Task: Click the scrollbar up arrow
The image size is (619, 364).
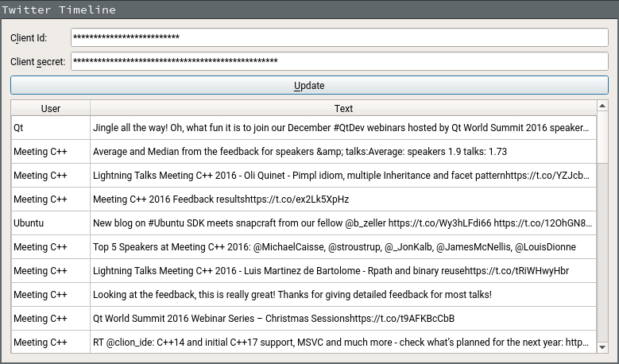Action: (602, 106)
